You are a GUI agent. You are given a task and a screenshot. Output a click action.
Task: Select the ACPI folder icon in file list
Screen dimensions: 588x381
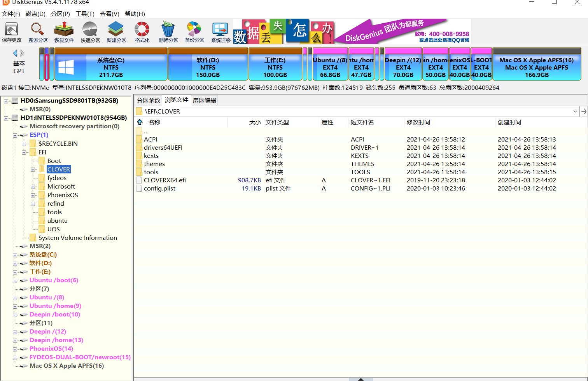(139, 139)
